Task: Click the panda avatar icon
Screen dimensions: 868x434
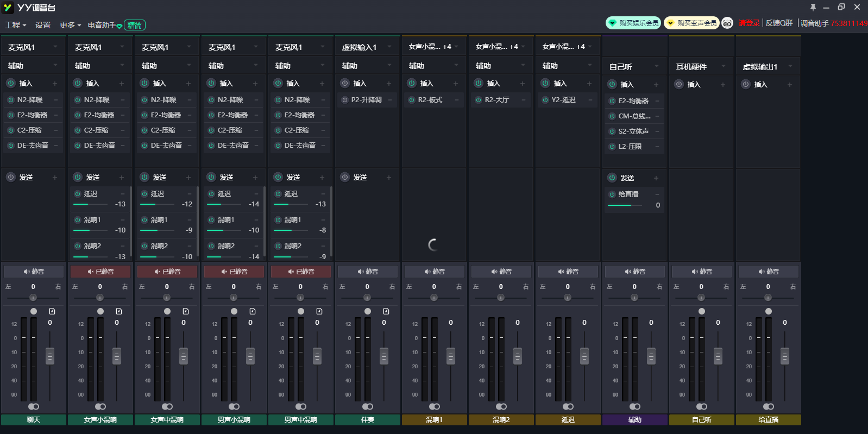Action: pyautogui.click(x=727, y=23)
